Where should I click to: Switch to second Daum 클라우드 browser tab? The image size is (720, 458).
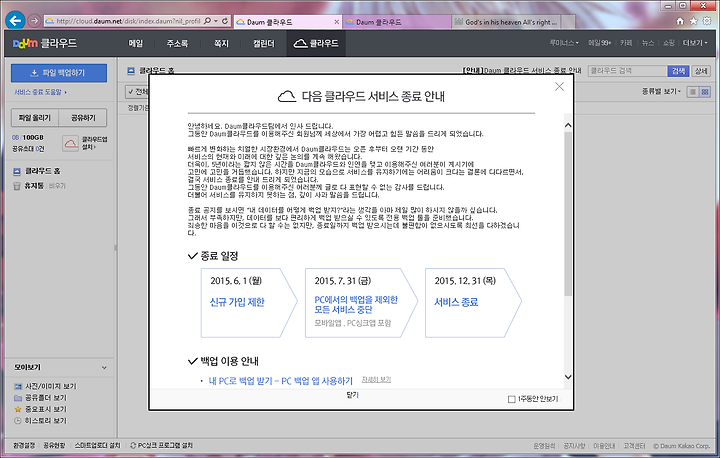(397, 22)
